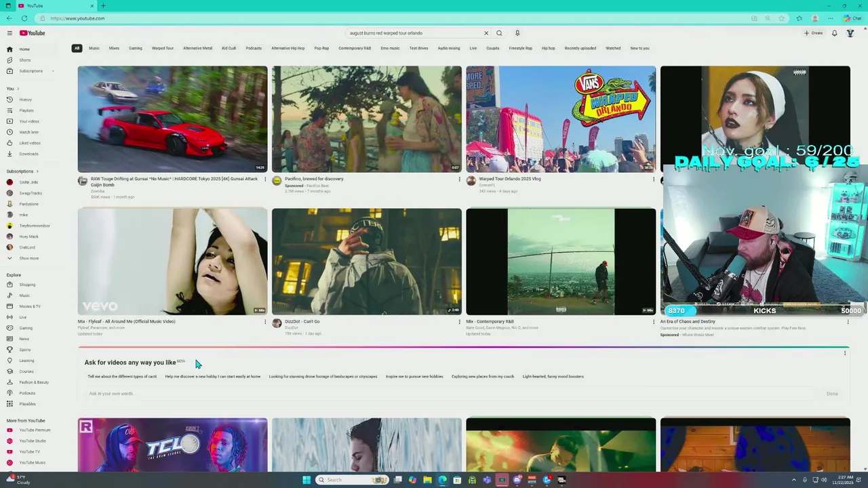868x488 pixels.
Task: Open options for DizzDot - Can't Go
Action: coord(459,322)
